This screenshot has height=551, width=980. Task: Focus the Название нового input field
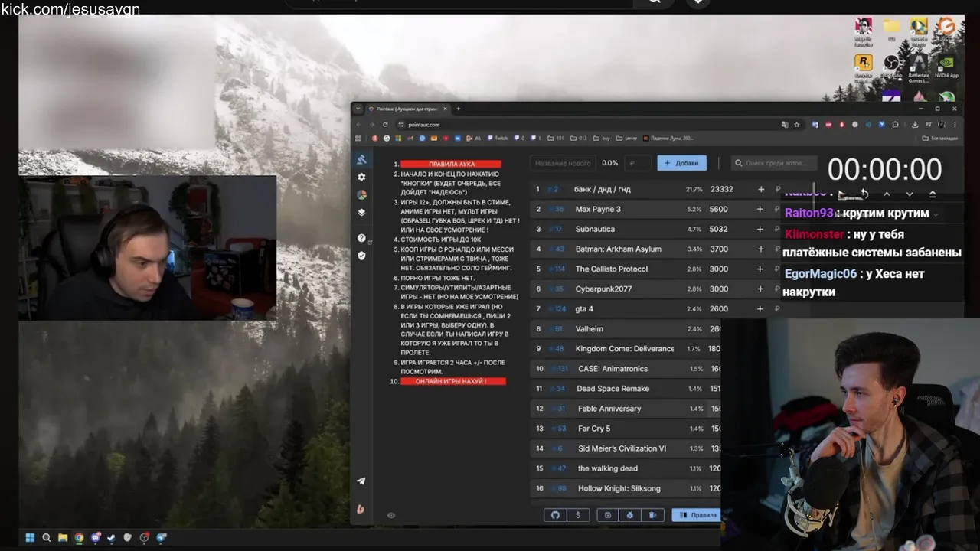pos(563,163)
